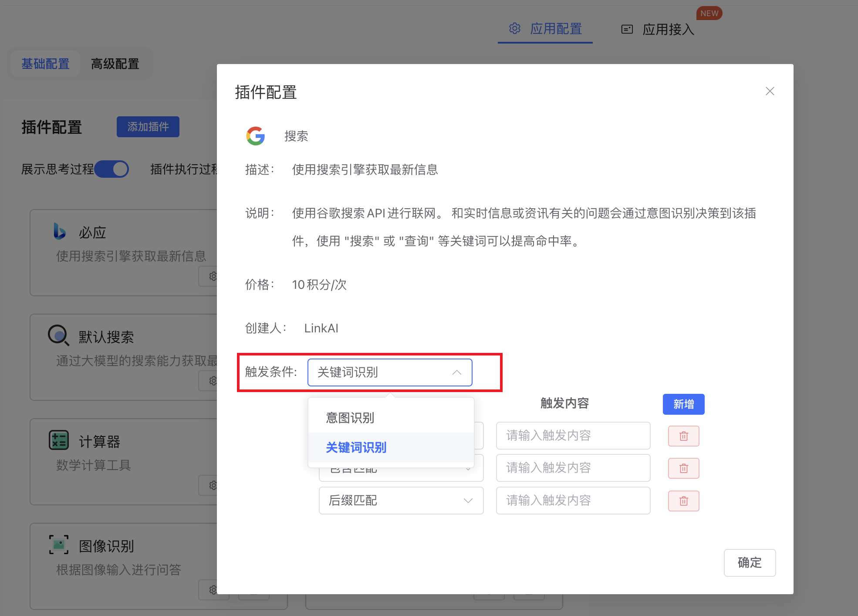Open the 触发条件 dropdown showing 关键词识别
858x616 pixels.
tap(390, 372)
